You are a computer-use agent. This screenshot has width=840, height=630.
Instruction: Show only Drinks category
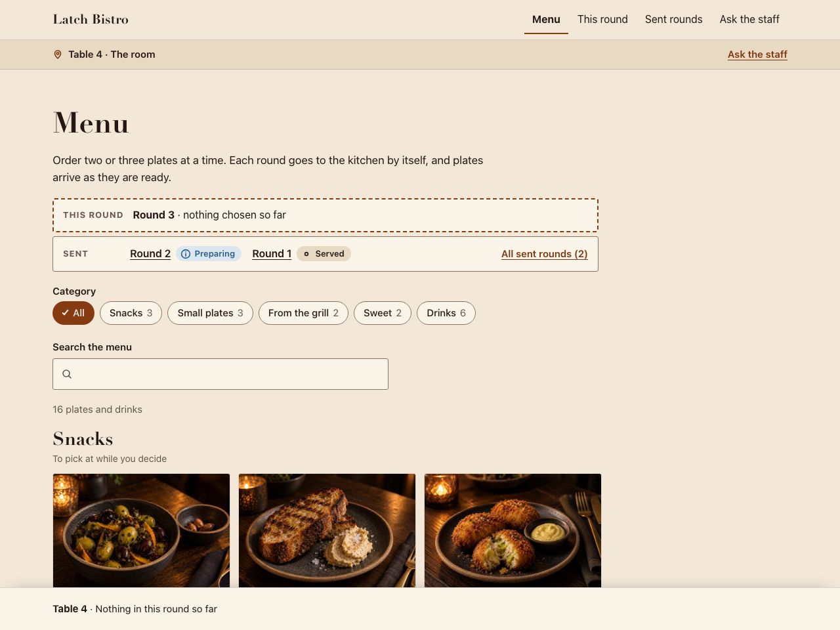click(446, 313)
